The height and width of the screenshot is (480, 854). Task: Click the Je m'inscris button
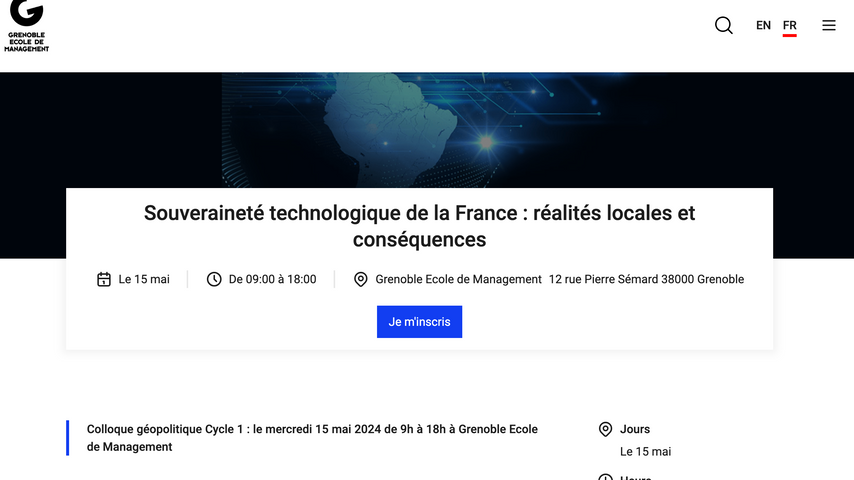[419, 322]
